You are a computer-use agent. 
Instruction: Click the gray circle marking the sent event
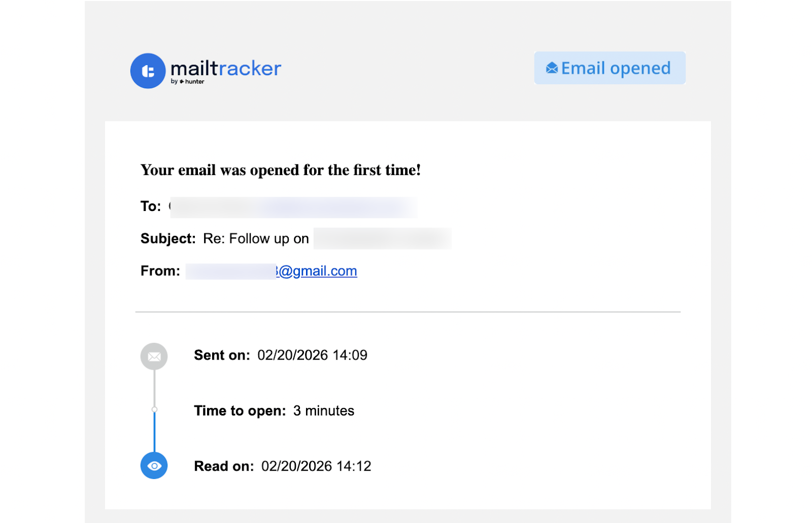[x=154, y=356]
